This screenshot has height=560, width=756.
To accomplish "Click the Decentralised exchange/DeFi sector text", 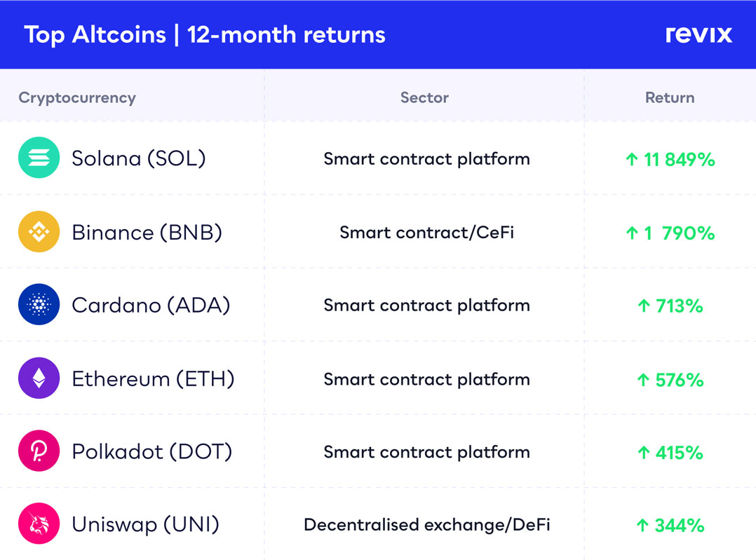I will [426, 525].
